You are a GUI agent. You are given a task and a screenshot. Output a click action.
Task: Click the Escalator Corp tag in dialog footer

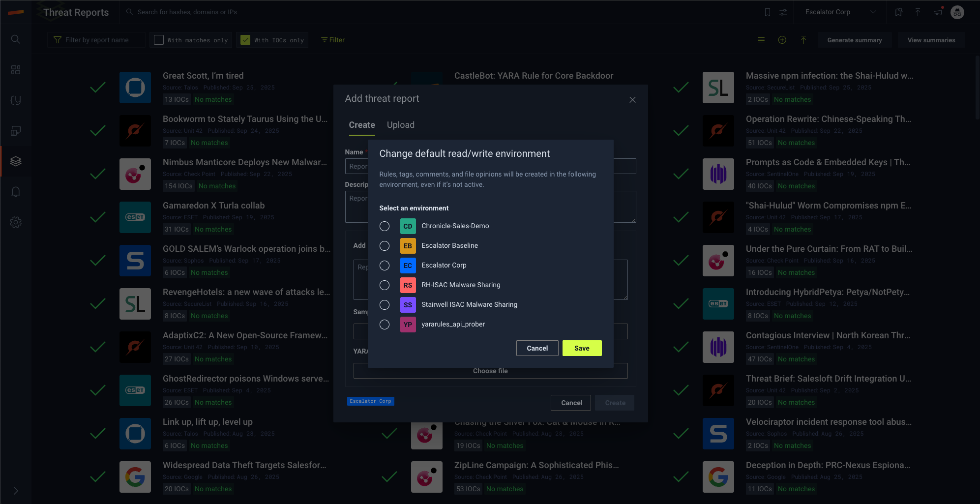[371, 401]
